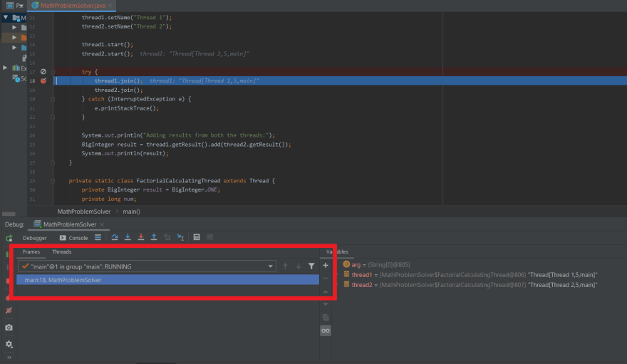
Task: Click the project panel horizontal scrollbar
Action: 9,214
